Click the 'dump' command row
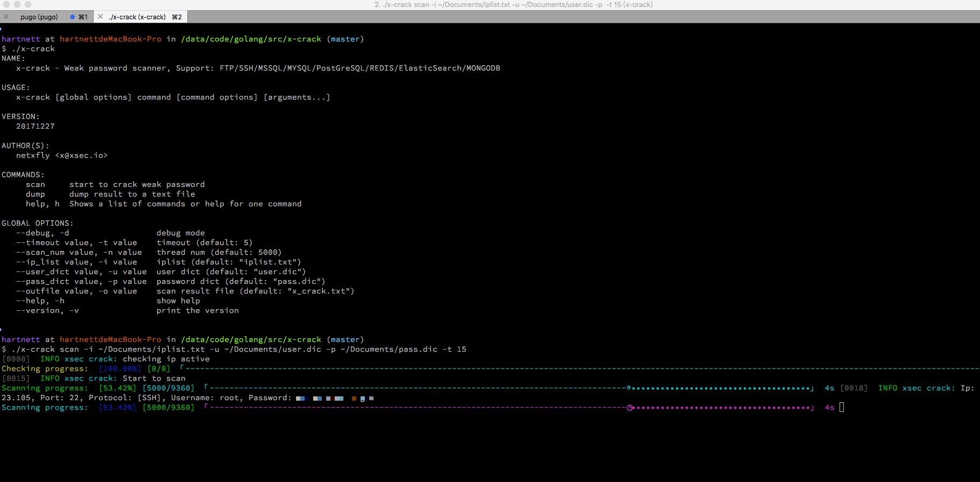Screen dimensions: 980x482 (110, 194)
